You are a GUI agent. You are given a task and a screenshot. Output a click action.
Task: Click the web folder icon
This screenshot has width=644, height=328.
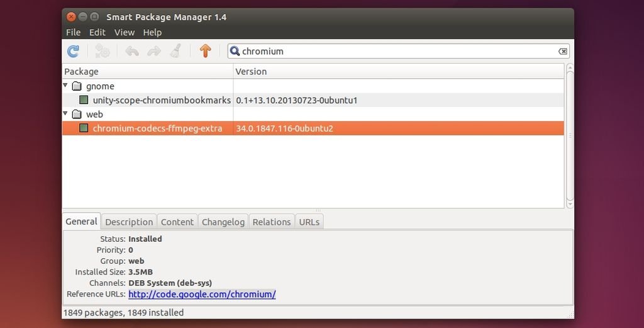click(x=77, y=114)
